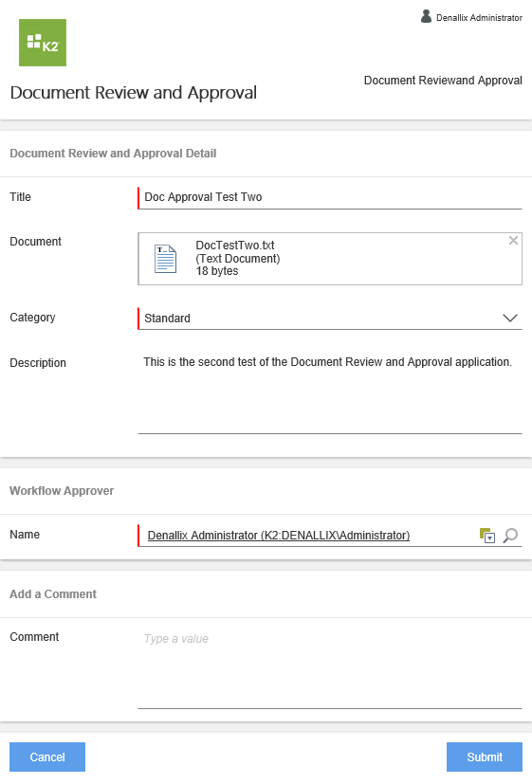The height and width of the screenshot is (784, 532).
Task: Click the Comment field label
Action: (34, 637)
